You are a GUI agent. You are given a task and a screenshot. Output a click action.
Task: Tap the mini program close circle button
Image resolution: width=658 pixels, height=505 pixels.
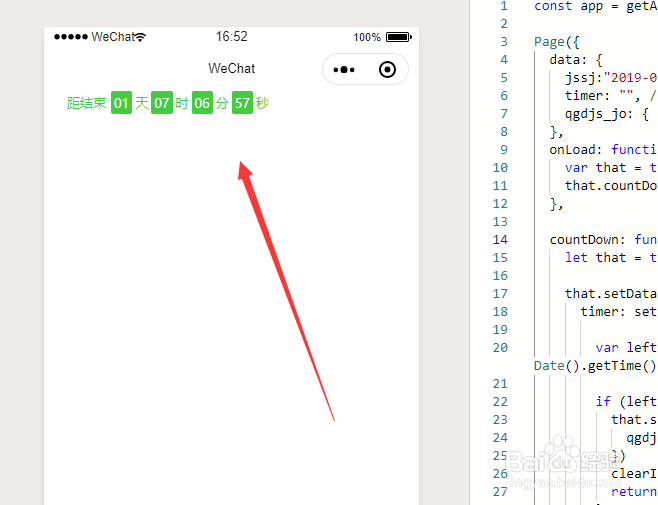(387, 70)
